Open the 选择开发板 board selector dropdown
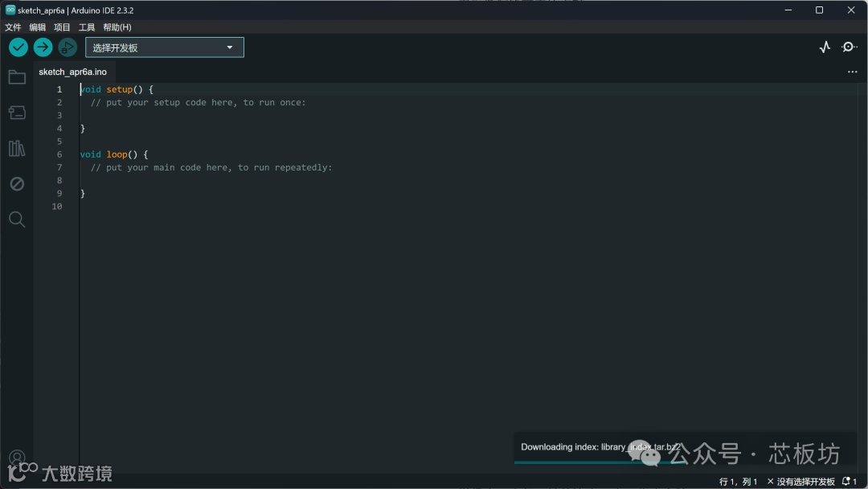 click(x=165, y=47)
